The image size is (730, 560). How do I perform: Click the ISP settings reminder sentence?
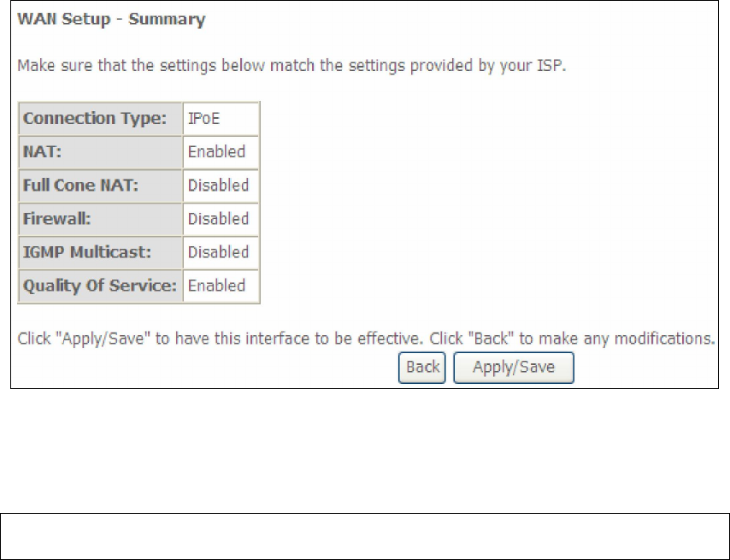click(x=292, y=66)
